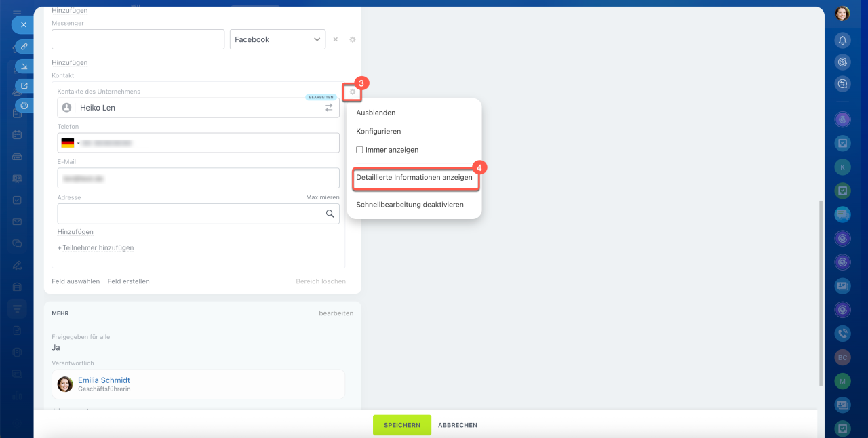Screen dimensions: 868x438
Task: Remove Messenger entry with the X icon
Action: [335, 39]
